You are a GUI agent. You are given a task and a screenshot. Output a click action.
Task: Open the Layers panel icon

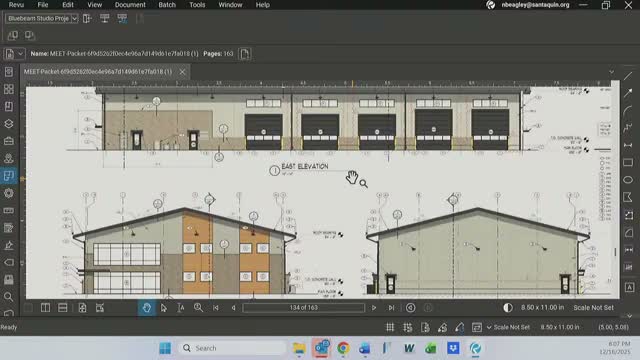point(9,124)
